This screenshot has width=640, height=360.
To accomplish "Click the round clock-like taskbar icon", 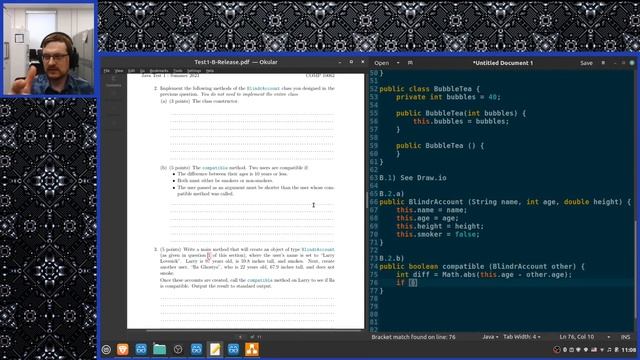I will [x=178, y=349].
